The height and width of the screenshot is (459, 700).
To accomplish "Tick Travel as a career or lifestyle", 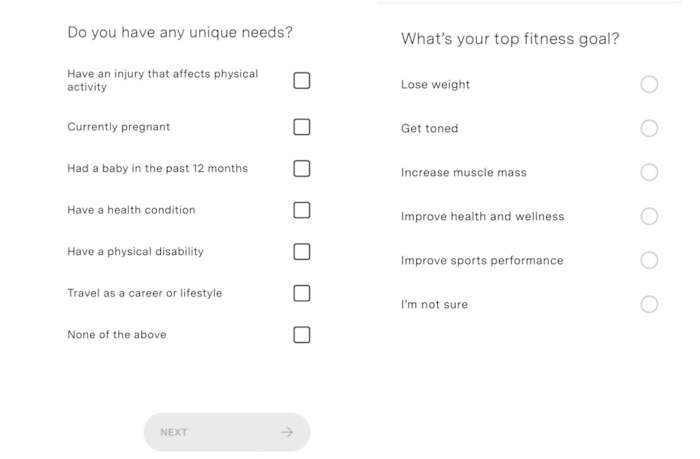I will [x=301, y=293].
